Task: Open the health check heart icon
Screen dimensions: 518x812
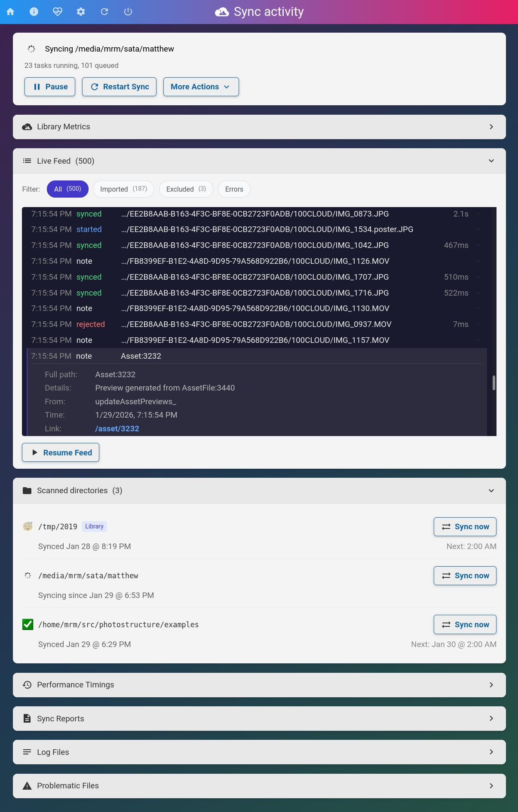Action: point(57,12)
